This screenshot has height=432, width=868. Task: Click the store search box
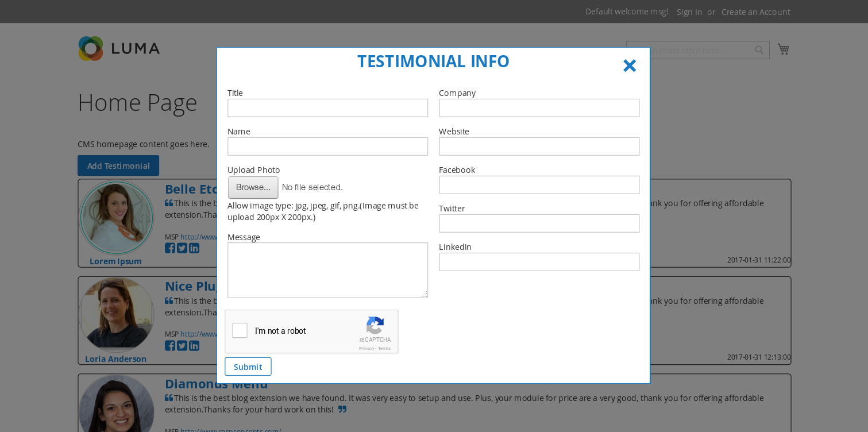point(698,50)
